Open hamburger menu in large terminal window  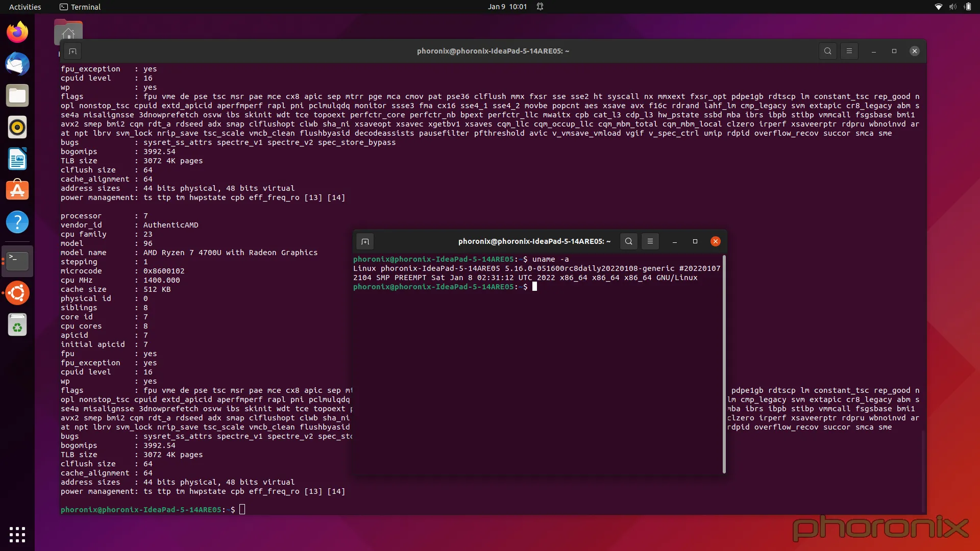coord(849,51)
